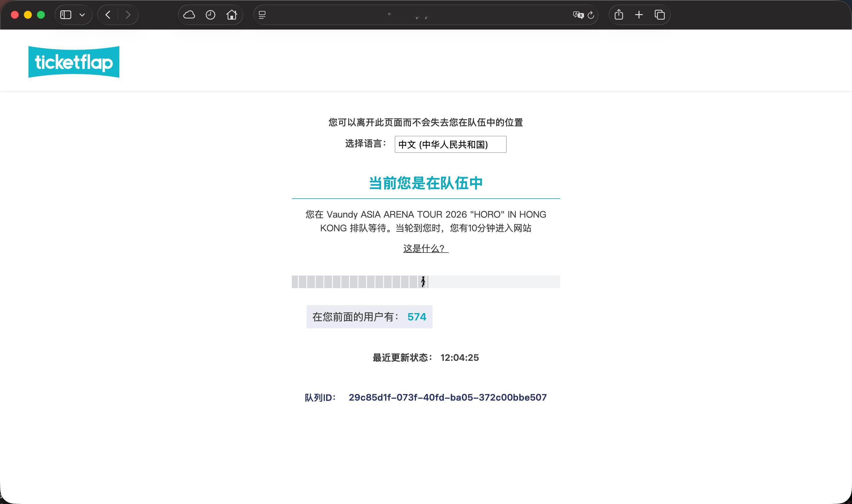Click the 当前您是在队伍中 heading
Screen dimensions: 852x504
coord(426,183)
